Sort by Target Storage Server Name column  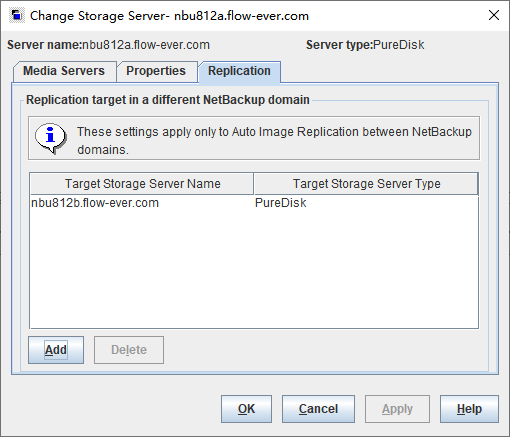pyautogui.click(x=142, y=184)
